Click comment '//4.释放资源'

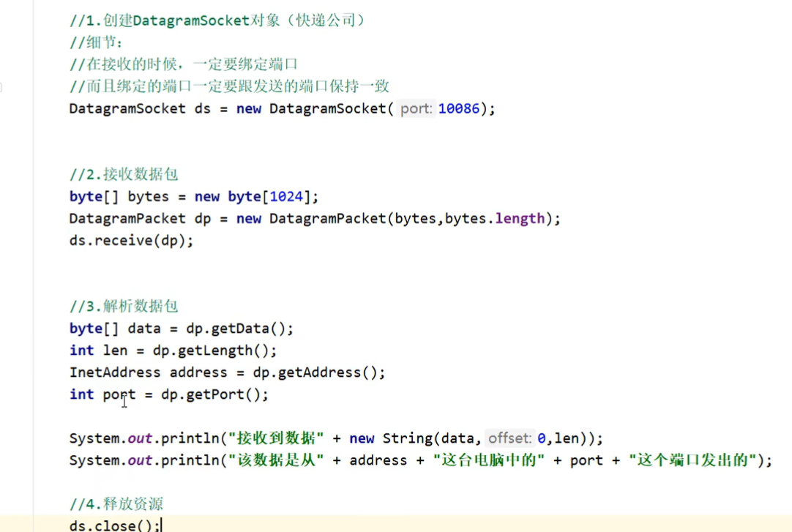click(x=116, y=503)
